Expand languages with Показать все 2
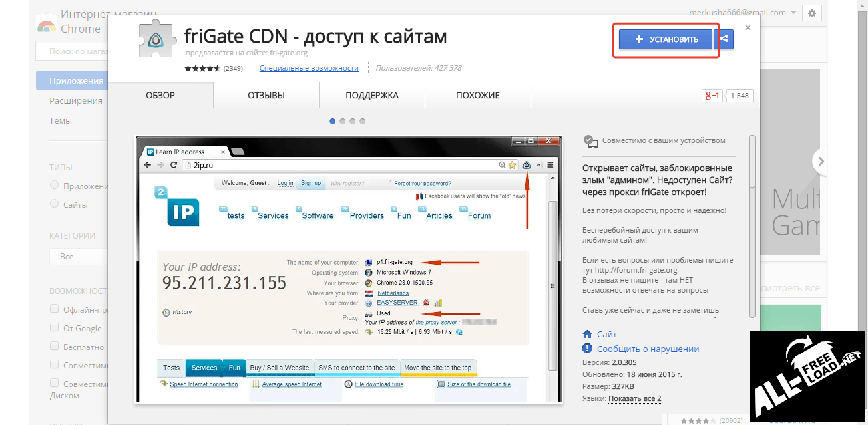Viewport: 868px width, 425px height. 634,398
